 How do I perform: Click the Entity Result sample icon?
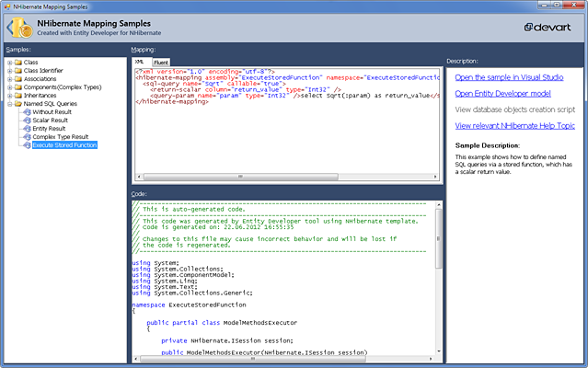pos(27,129)
